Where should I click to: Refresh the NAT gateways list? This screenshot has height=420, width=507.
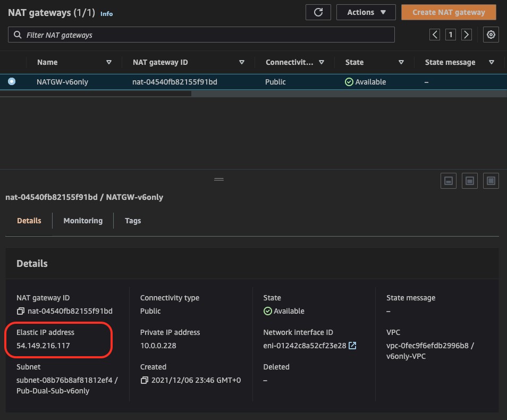tap(318, 12)
